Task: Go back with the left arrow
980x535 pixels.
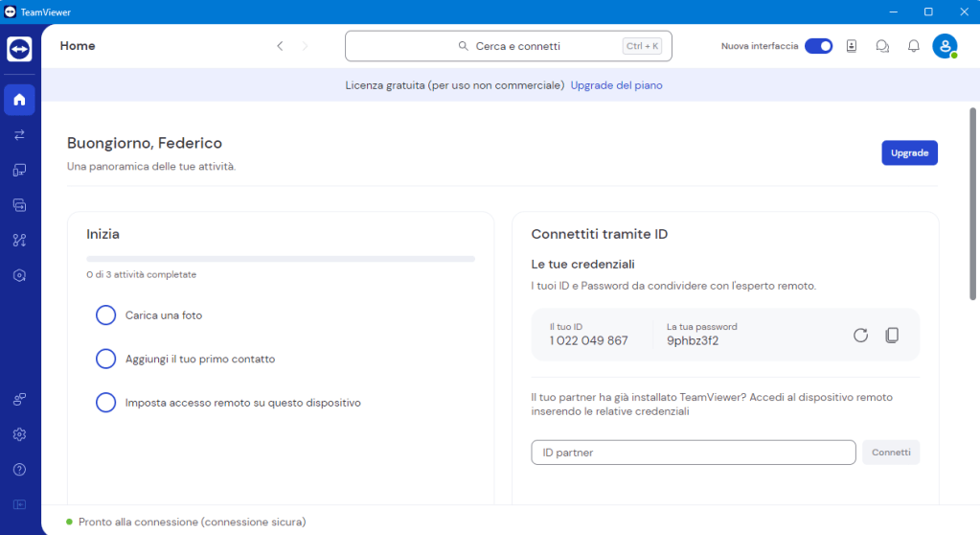Action: point(280,46)
